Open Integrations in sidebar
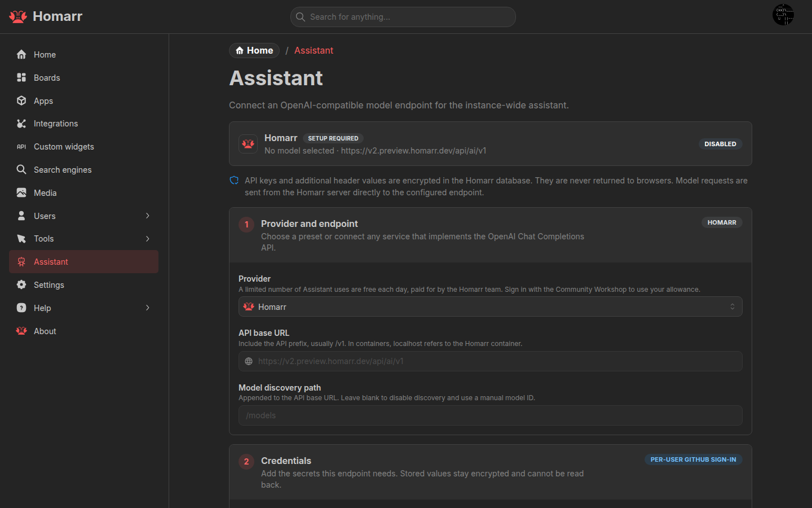This screenshot has width=812, height=508. (83, 124)
